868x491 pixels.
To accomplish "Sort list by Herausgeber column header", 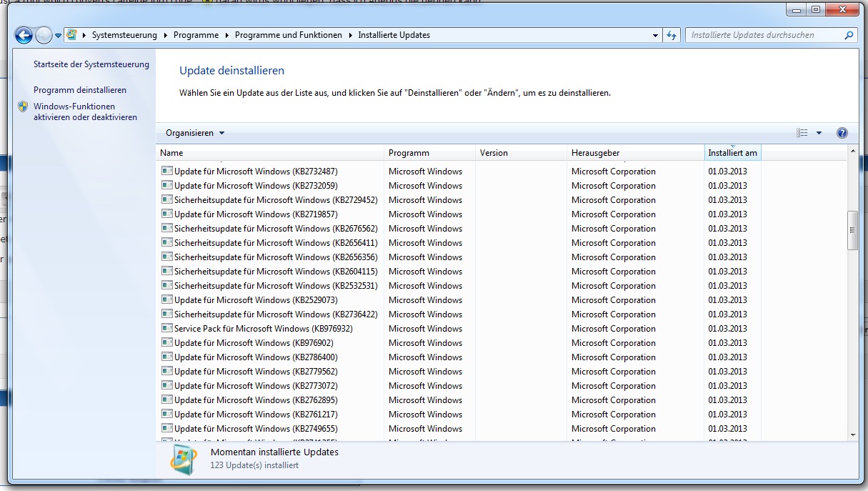I will tap(636, 153).
